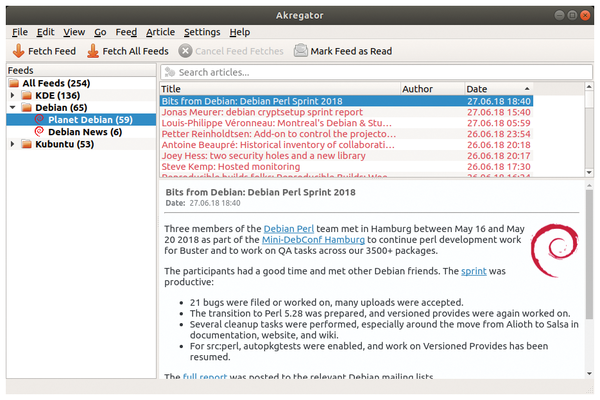Click in the Search articles field
Screen dimensions: 600x400
[376, 72]
